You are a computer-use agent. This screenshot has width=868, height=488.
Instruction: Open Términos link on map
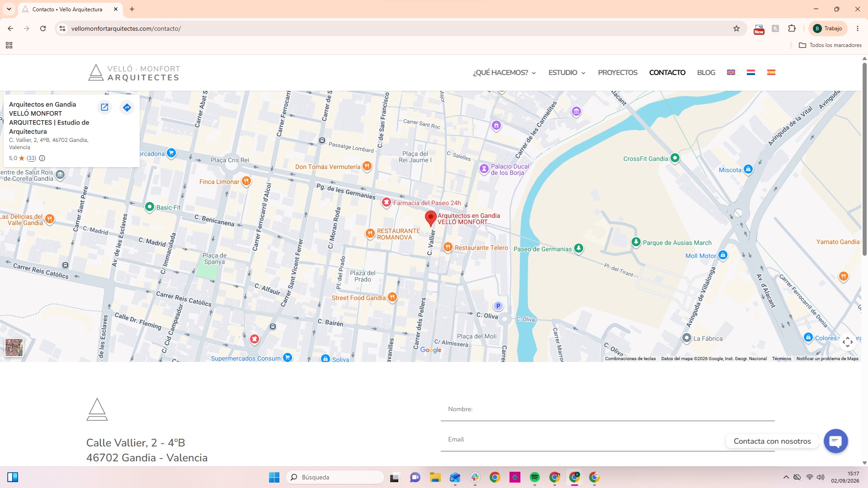pyautogui.click(x=782, y=359)
